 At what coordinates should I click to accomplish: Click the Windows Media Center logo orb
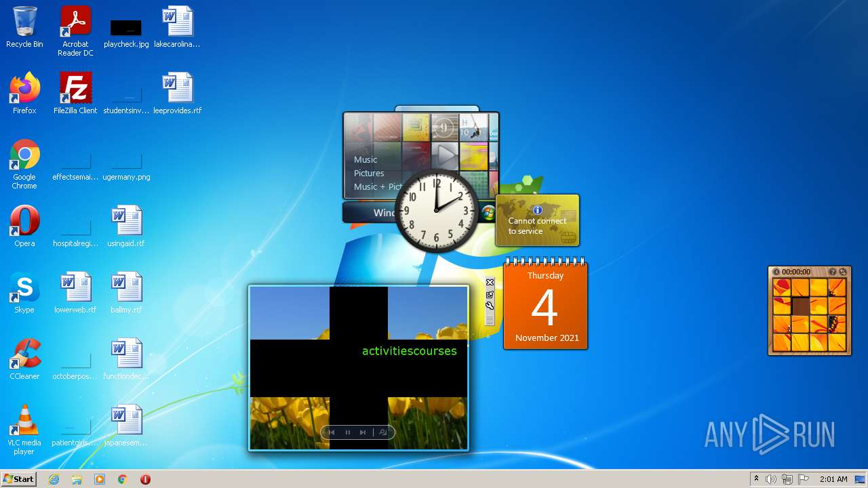488,212
